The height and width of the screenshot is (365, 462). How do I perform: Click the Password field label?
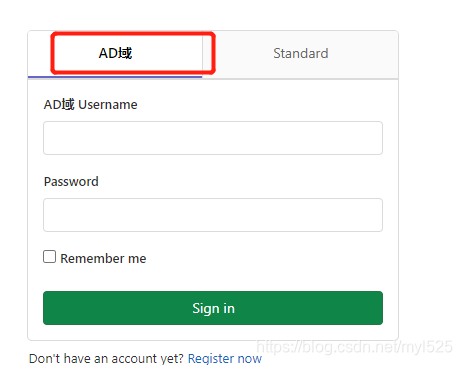71,182
